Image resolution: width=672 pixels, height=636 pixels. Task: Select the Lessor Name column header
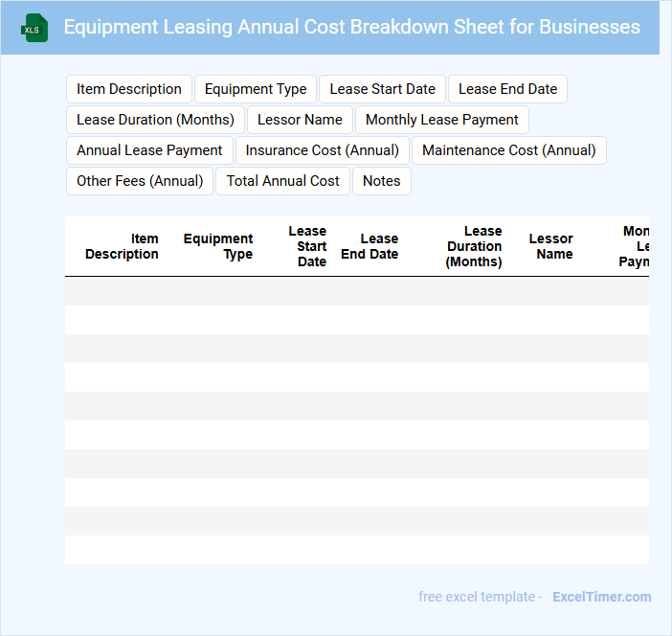pos(550,247)
